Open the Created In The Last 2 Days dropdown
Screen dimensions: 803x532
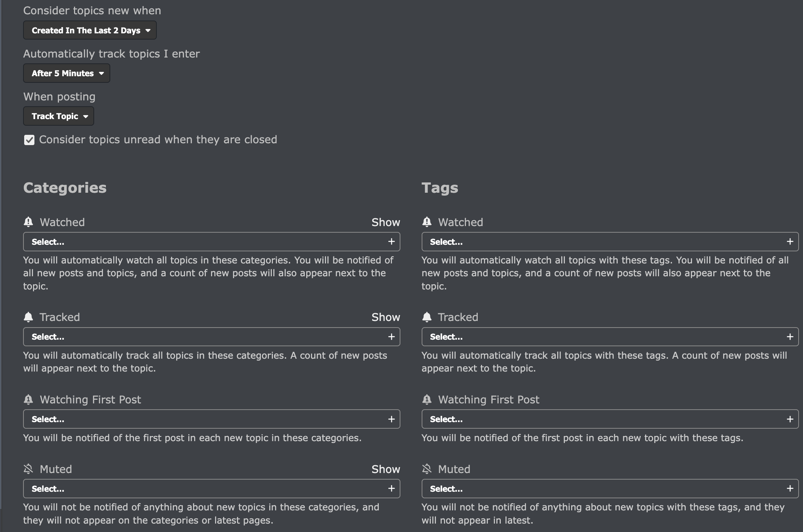tap(90, 30)
